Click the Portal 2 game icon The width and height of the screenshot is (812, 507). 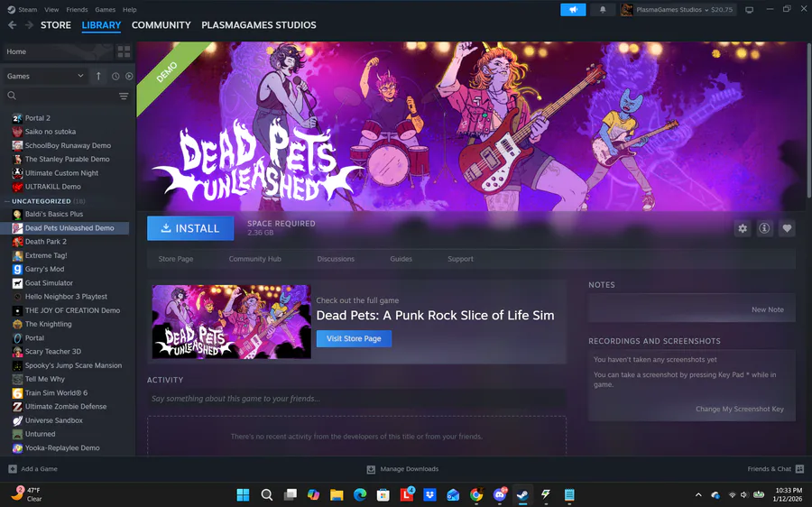pos(17,118)
